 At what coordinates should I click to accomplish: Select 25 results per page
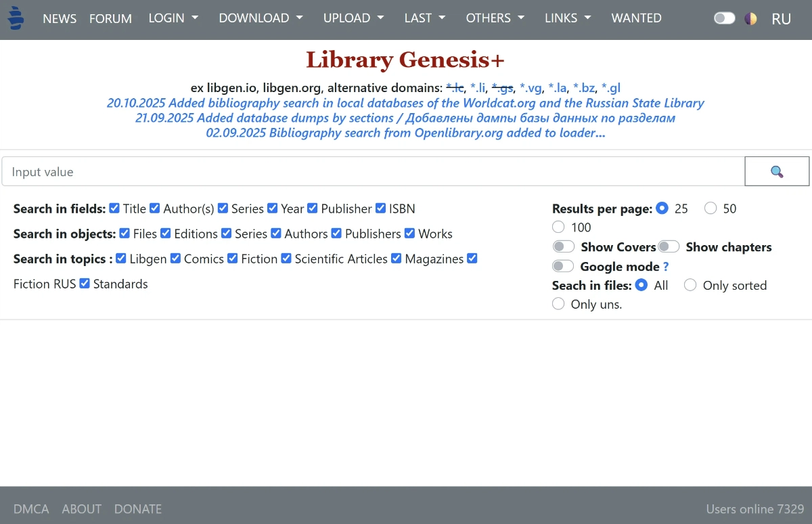coord(662,209)
